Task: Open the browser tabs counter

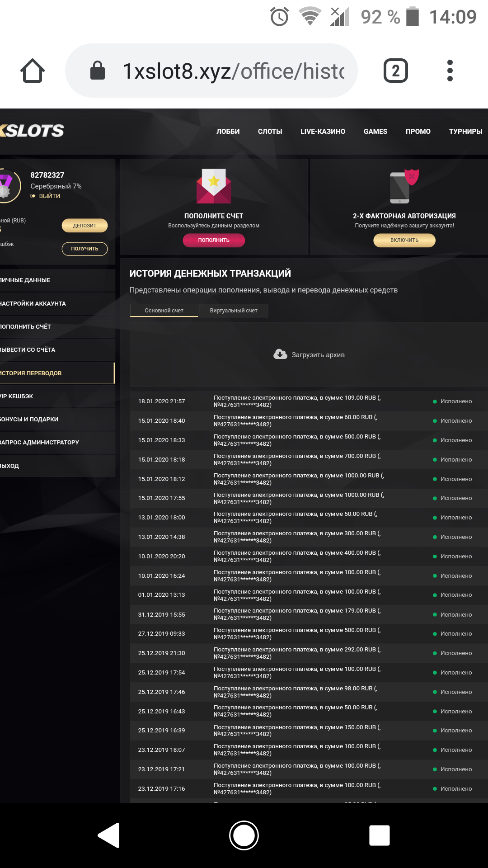Action: click(396, 71)
